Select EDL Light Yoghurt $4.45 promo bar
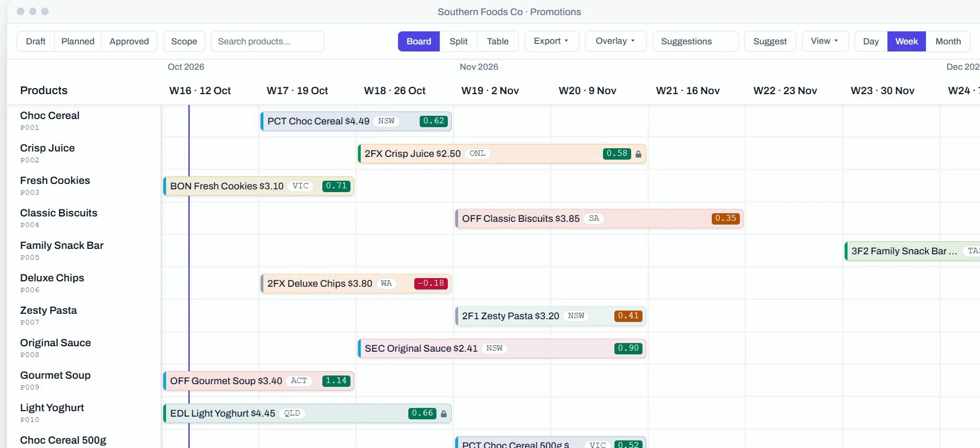This screenshot has width=980, height=448. pyautogui.click(x=307, y=413)
